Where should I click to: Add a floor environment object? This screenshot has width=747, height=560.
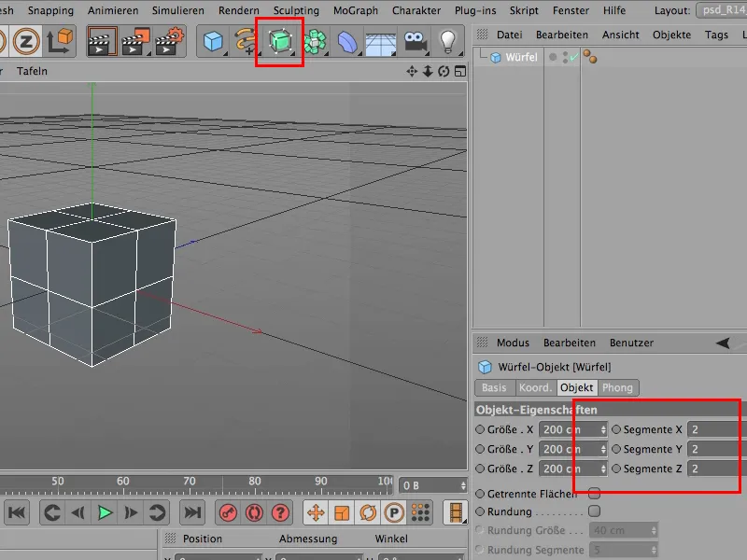(380, 43)
